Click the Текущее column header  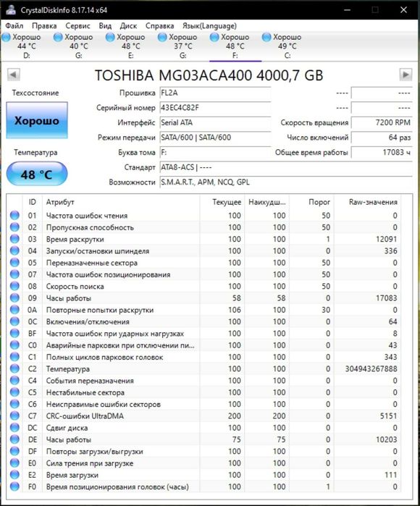coord(222,202)
